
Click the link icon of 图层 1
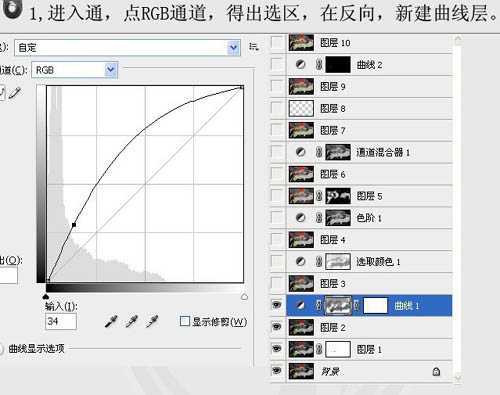pyautogui.click(x=319, y=349)
